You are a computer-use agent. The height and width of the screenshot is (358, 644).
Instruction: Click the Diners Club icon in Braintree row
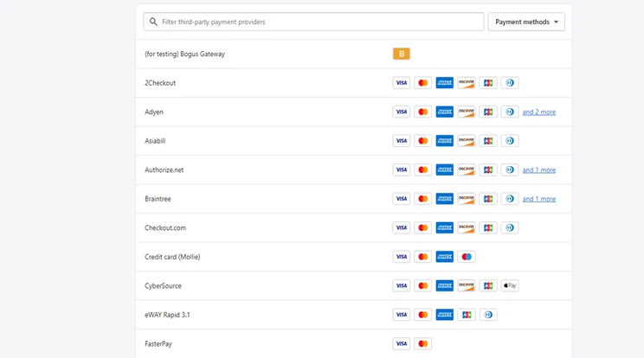[x=510, y=199]
